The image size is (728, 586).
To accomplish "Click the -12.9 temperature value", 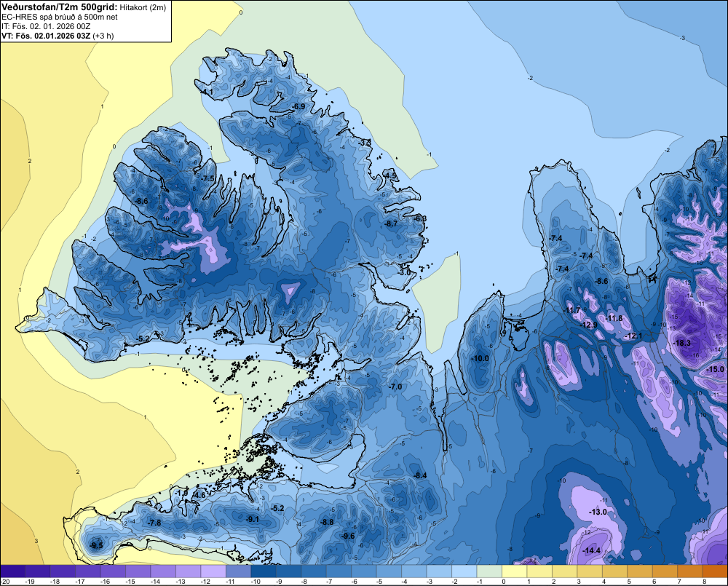I will [x=589, y=325].
